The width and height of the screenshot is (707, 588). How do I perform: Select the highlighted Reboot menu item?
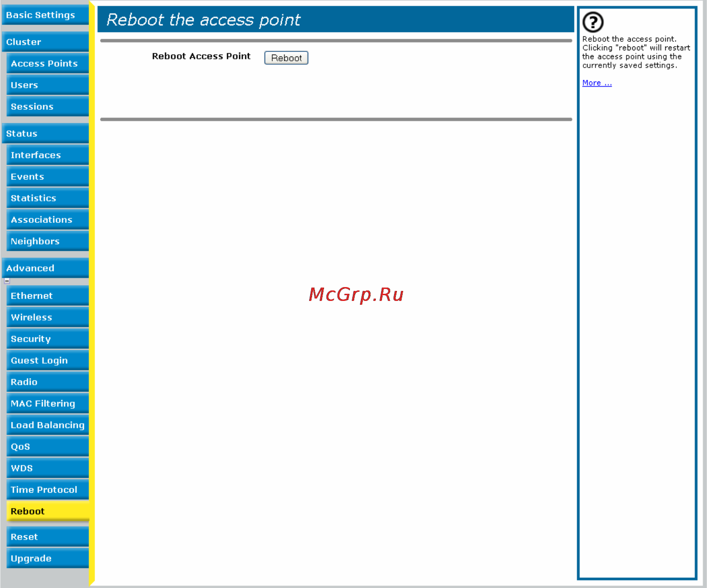[47, 511]
